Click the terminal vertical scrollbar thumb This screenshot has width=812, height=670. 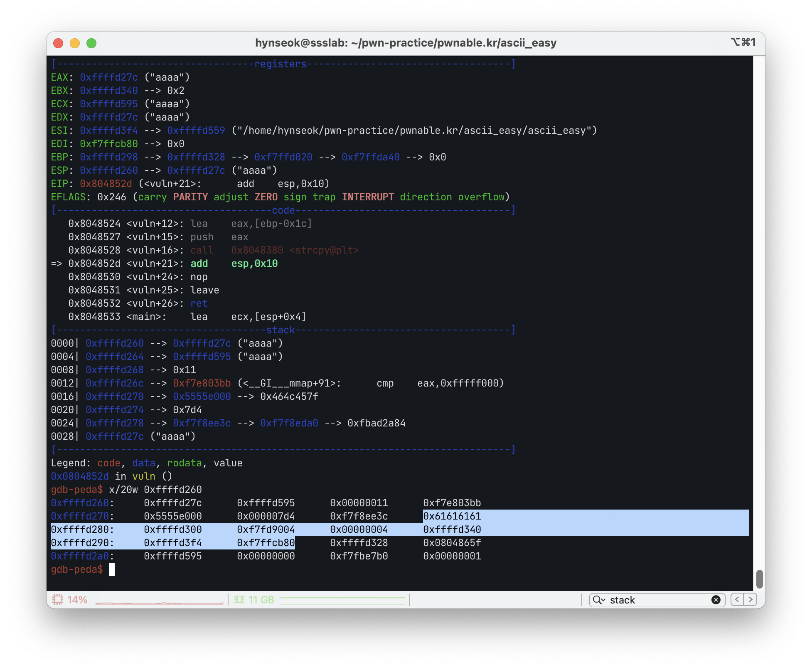[759, 579]
